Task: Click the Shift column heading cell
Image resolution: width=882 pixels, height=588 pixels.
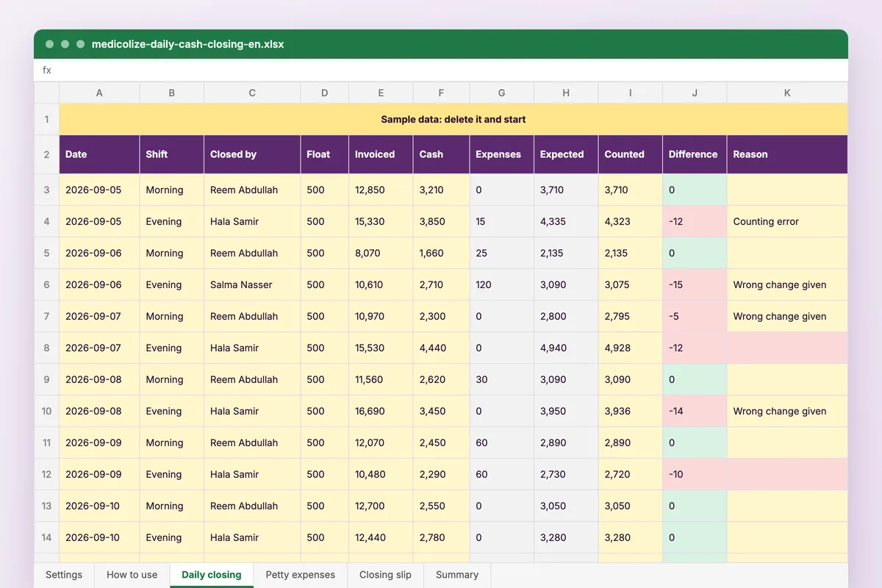Action: pyautogui.click(x=172, y=154)
